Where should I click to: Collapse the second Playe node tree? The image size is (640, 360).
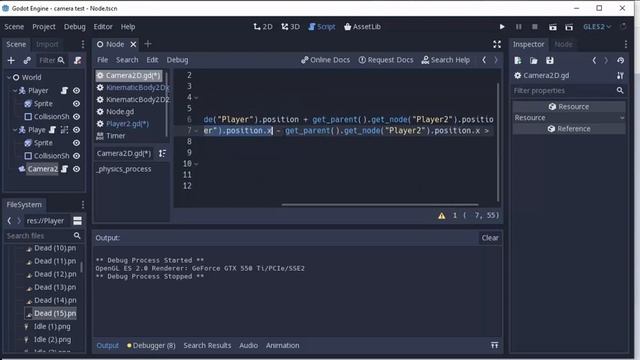click(x=15, y=130)
